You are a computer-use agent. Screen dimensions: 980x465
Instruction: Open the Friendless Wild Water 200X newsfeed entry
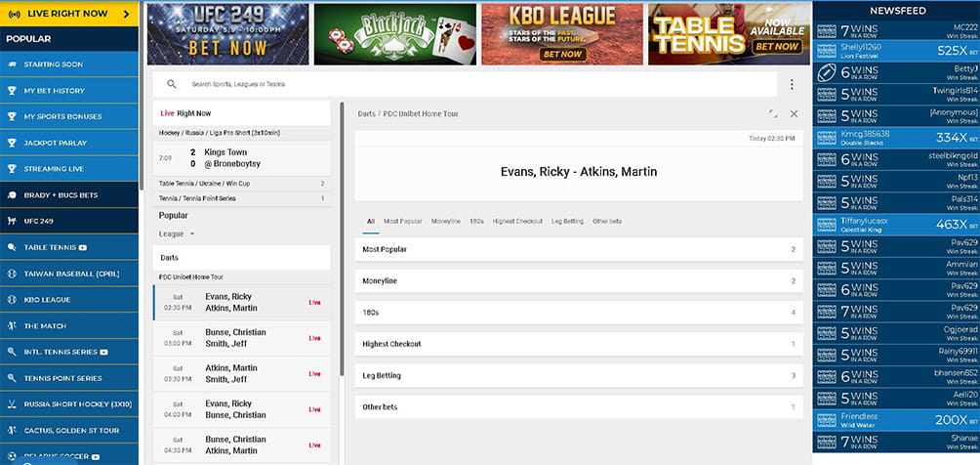896,420
